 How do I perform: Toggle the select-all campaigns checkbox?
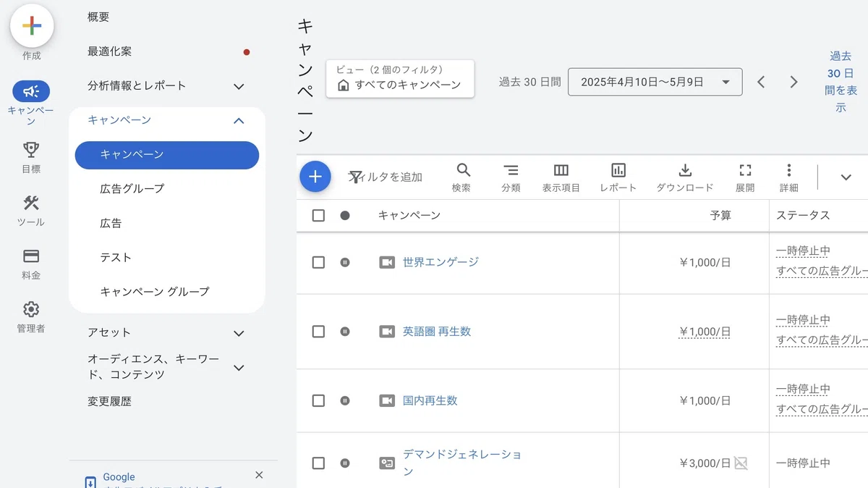(318, 215)
